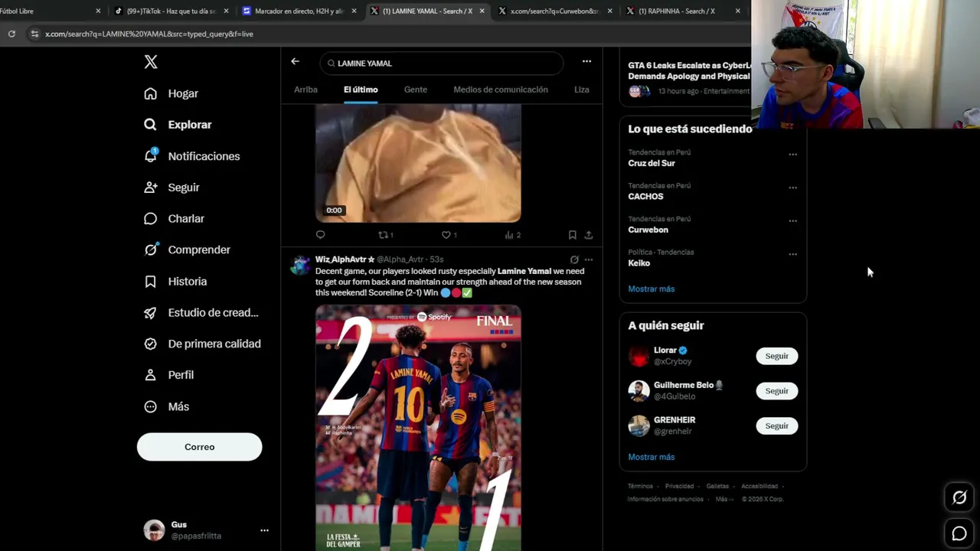This screenshot has height=551, width=980.
Task: Switch to El último search tab
Action: [361, 90]
